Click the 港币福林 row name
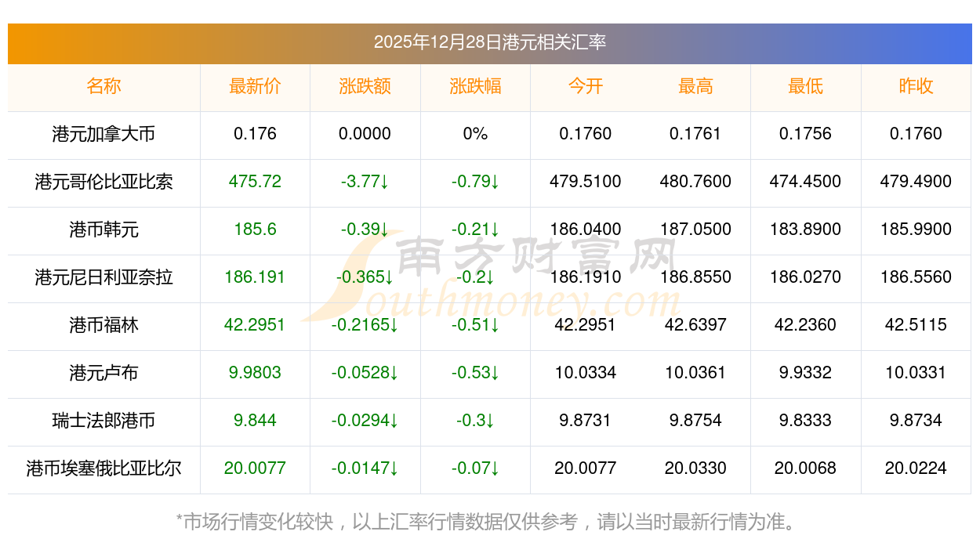 coord(103,325)
